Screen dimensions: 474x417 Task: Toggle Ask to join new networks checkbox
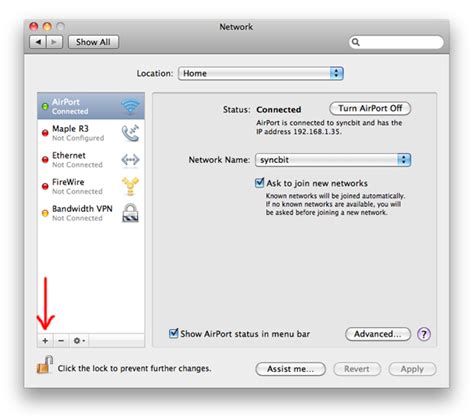tap(259, 183)
